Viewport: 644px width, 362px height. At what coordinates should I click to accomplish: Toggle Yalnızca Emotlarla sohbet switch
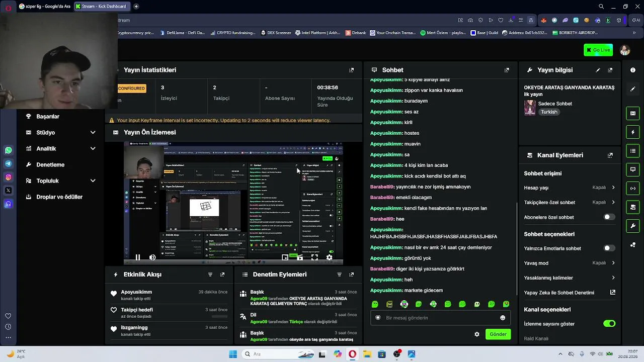[x=609, y=248]
